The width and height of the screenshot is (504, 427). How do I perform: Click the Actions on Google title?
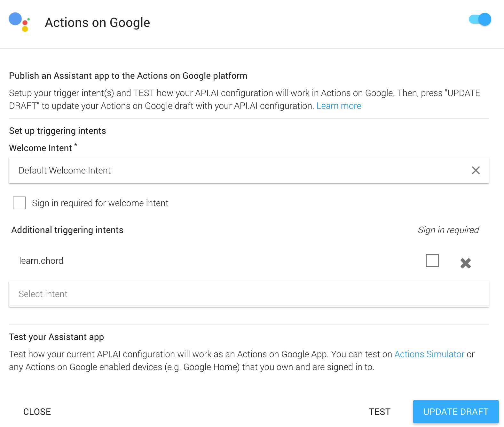tap(97, 23)
